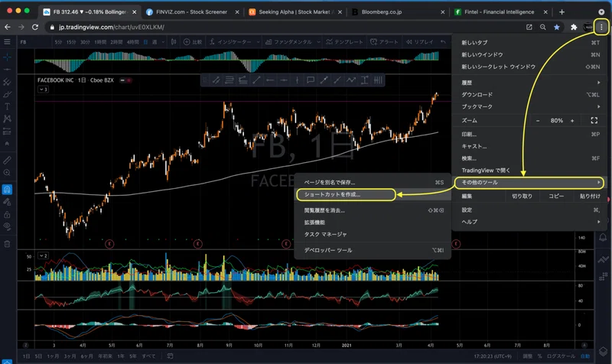Select the rightmost multi-bar icon in floating toolbar

click(378, 80)
